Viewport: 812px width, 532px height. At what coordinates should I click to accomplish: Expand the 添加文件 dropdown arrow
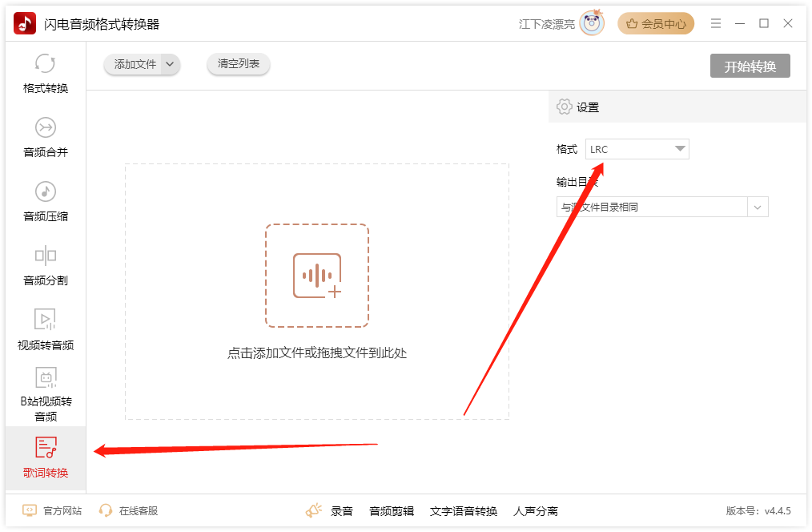point(170,64)
